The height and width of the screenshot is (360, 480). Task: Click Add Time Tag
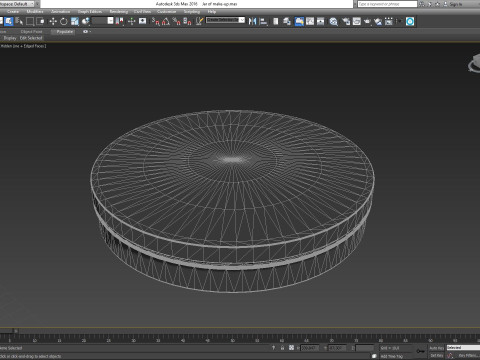[392, 356]
